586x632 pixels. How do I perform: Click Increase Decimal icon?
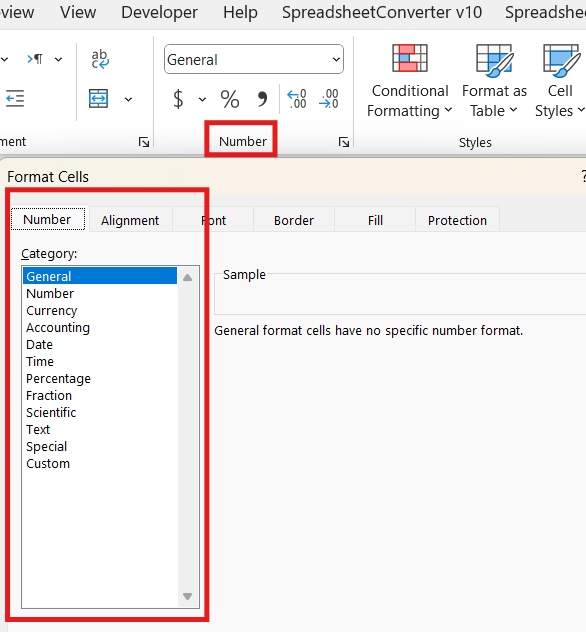pyautogui.click(x=296, y=99)
